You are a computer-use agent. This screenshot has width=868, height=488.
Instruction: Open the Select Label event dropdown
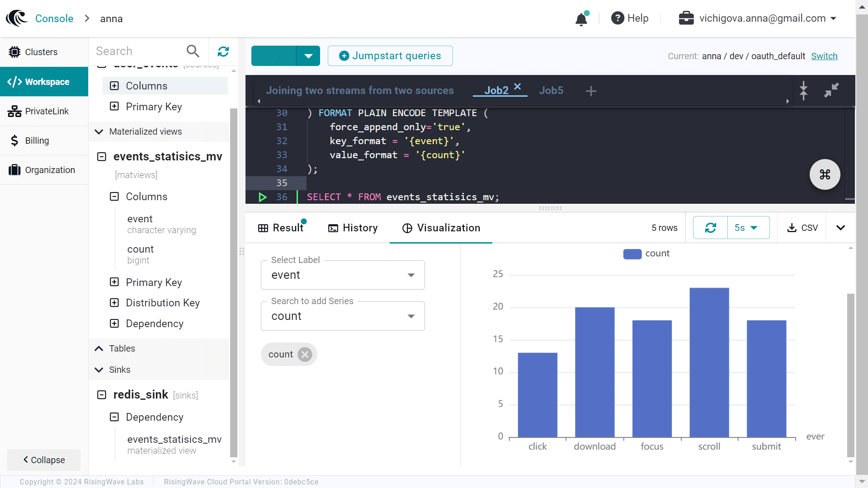(x=343, y=275)
